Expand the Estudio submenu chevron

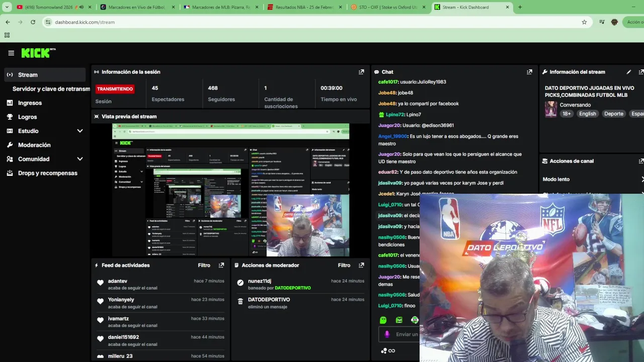click(79, 131)
